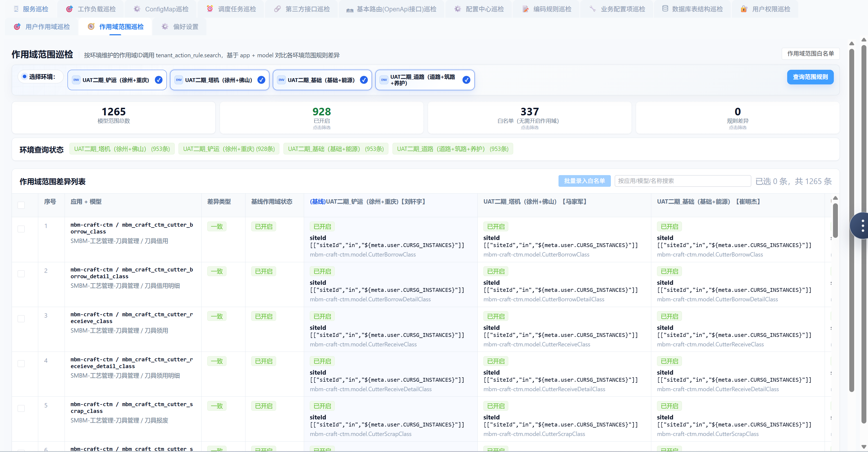Switch to the 配置中心巡检 tab
This screenshot has height=452, width=868.
click(478, 9)
